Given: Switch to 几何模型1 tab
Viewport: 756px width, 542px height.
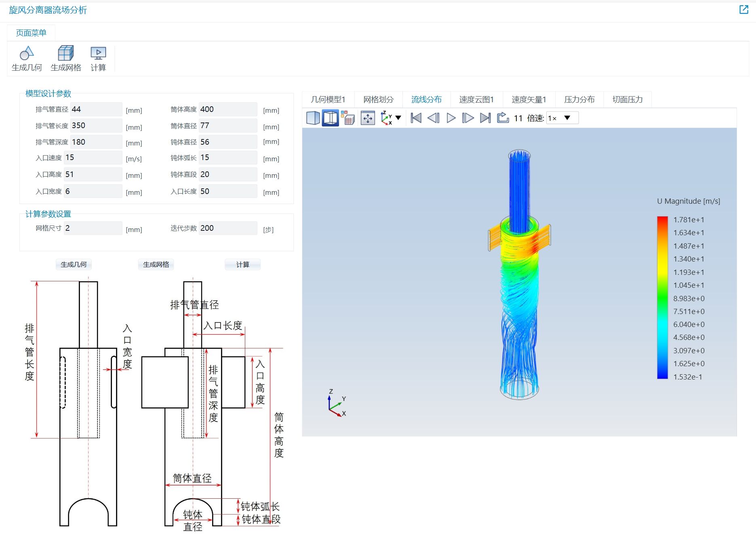Looking at the screenshot, I should [x=328, y=99].
